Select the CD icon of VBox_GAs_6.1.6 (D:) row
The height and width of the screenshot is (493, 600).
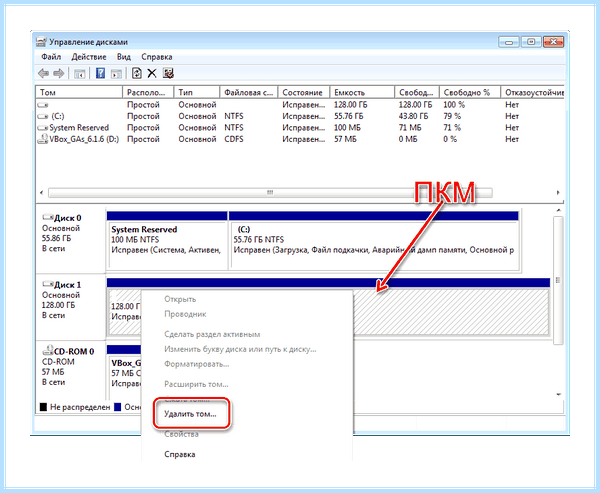tap(43, 139)
